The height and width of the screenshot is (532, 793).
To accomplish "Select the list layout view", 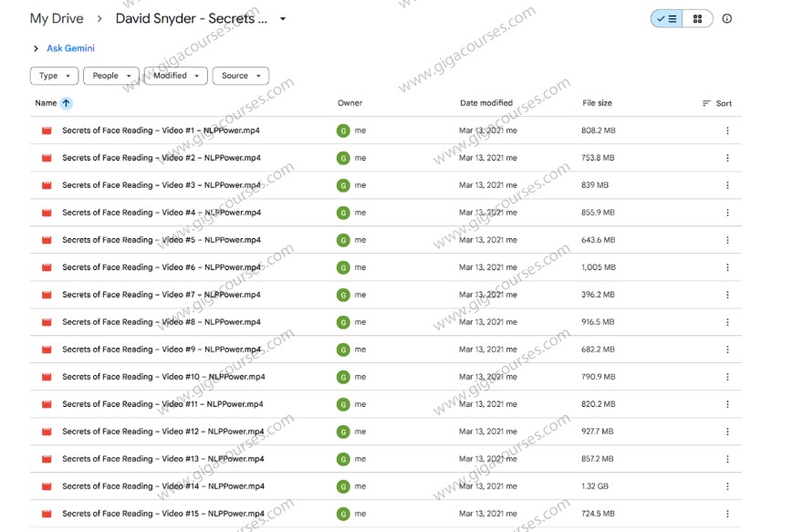I will [667, 18].
